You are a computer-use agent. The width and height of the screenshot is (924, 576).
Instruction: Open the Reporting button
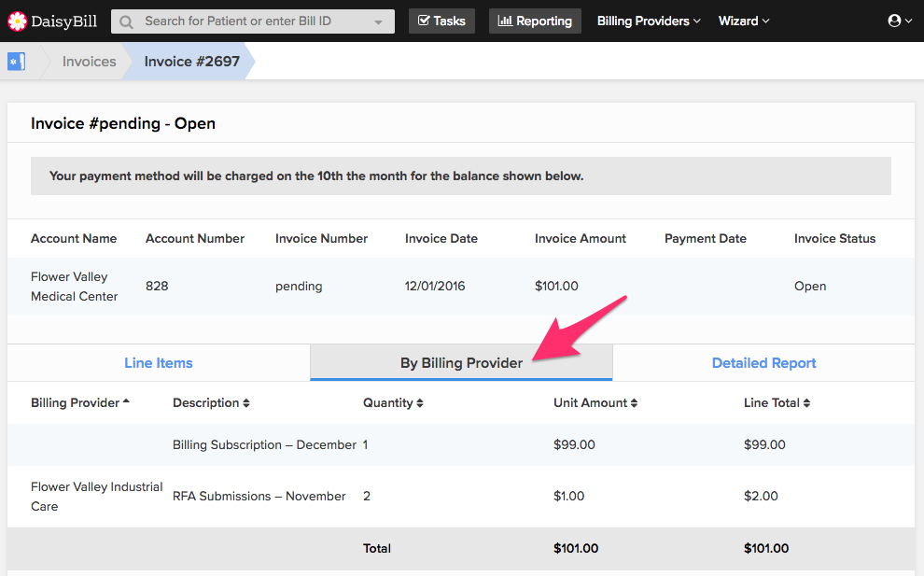[x=535, y=21]
